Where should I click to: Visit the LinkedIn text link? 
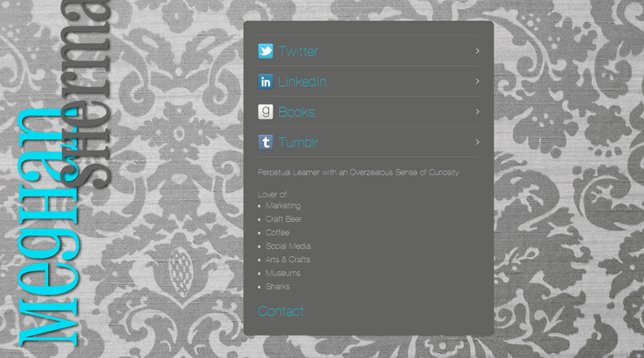[x=302, y=82]
